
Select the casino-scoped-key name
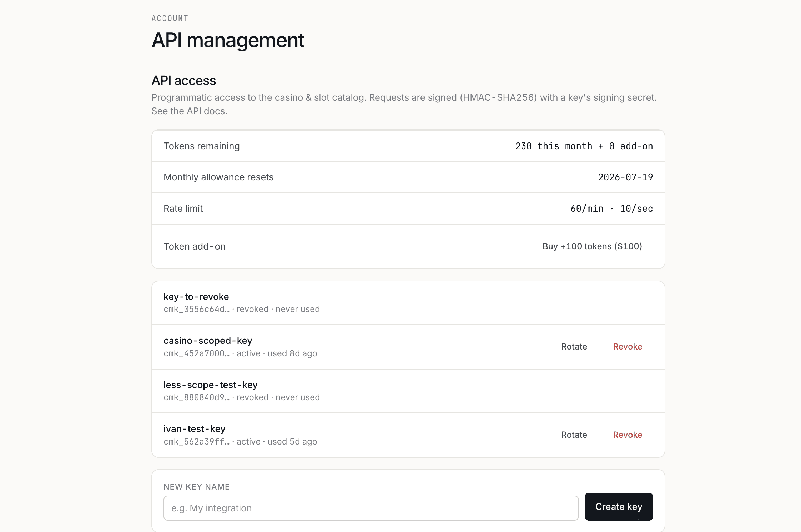click(x=208, y=341)
